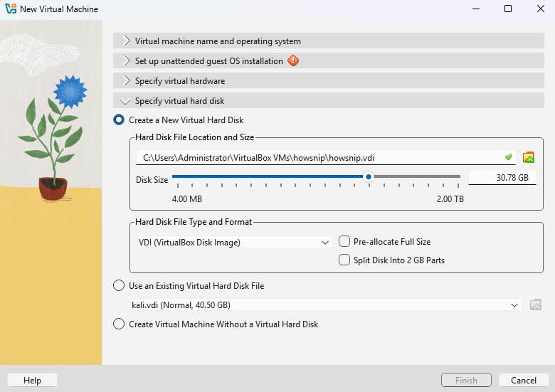
Task: Click the green valid-path checkmark icon
Action: pyautogui.click(x=509, y=157)
